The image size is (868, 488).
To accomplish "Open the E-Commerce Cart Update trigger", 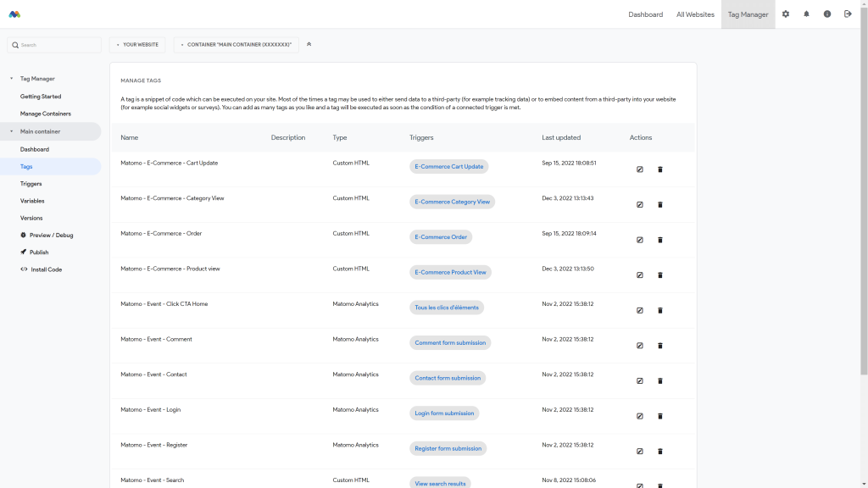I will [449, 167].
